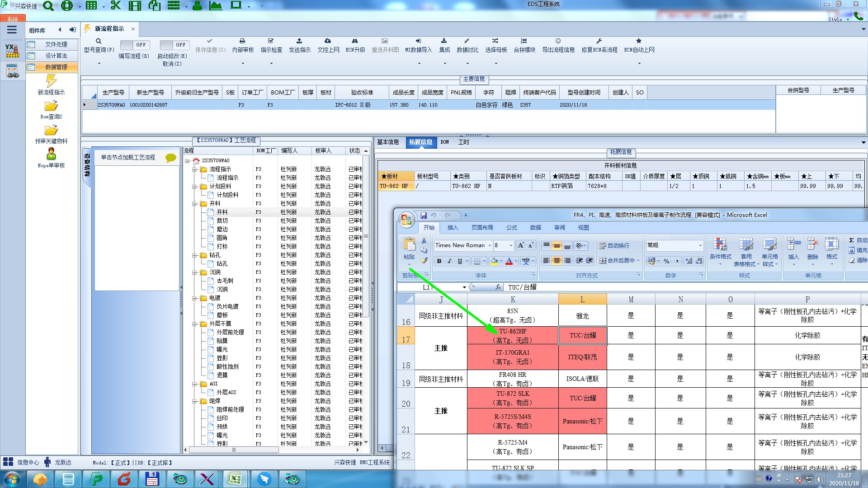Click 文控上网 cloud tool

(328, 46)
